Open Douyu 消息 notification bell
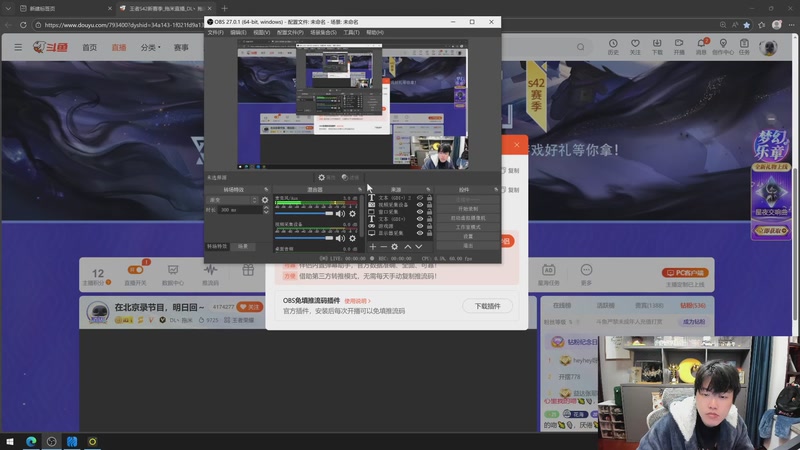 (701, 47)
